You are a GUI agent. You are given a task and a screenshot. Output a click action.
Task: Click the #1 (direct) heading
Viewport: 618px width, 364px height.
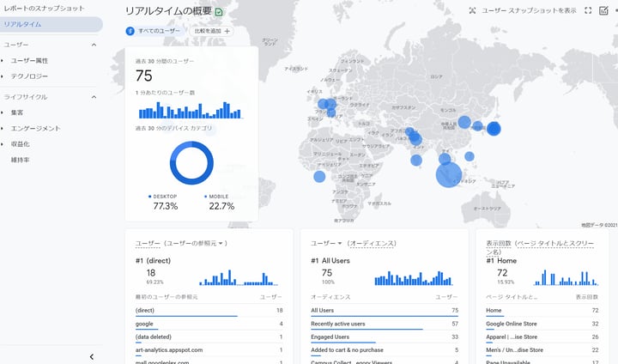[x=153, y=261]
